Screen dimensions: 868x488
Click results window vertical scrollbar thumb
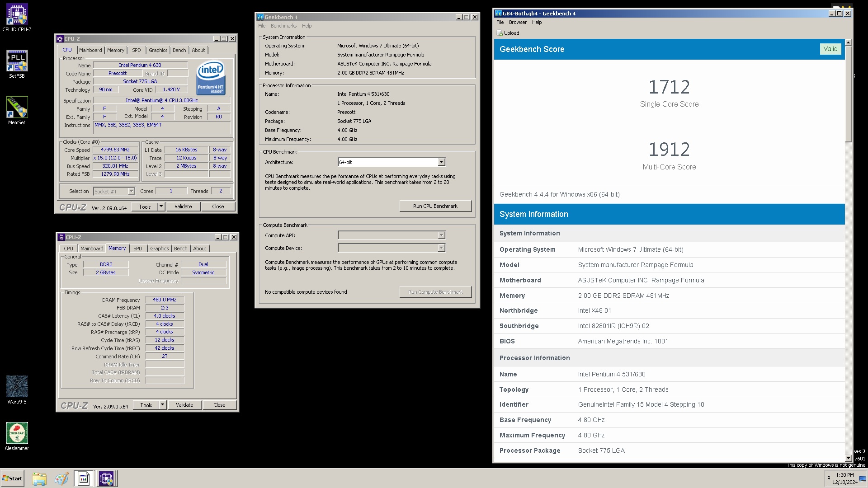[x=848, y=94]
